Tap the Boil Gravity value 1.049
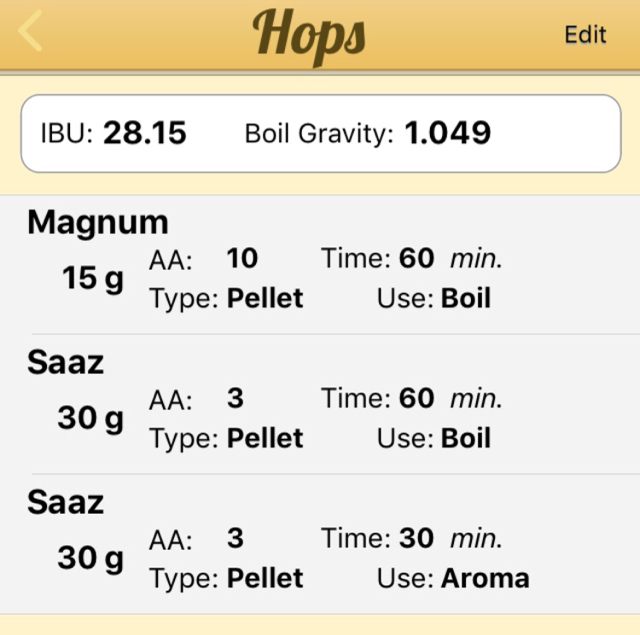Screen dimensions: 640x635 [x=447, y=133]
